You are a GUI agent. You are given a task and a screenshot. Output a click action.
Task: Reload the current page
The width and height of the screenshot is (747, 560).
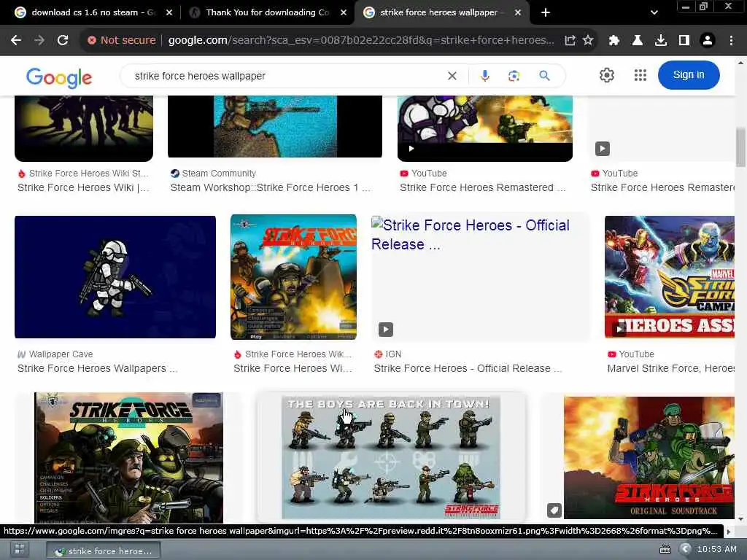(63, 41)
